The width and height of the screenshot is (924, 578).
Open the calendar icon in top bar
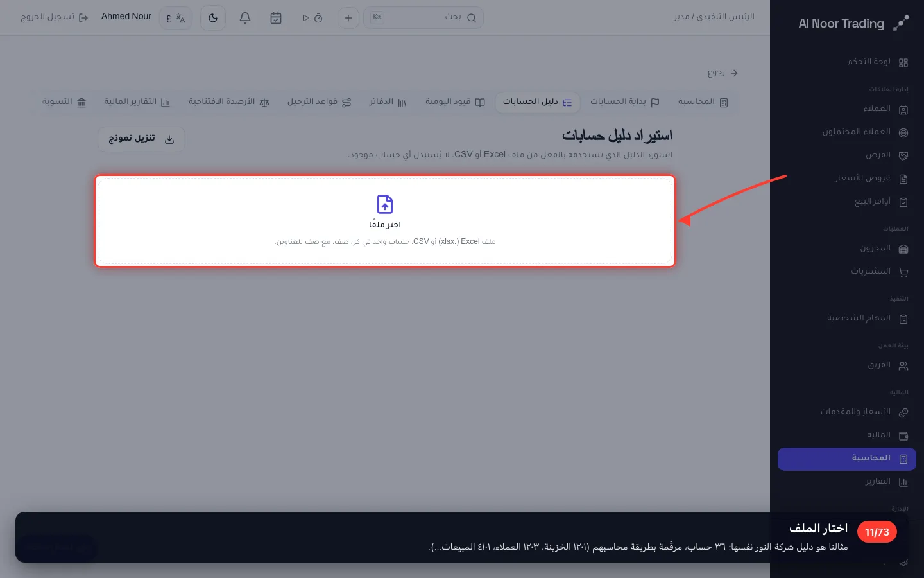click(276, 18)
